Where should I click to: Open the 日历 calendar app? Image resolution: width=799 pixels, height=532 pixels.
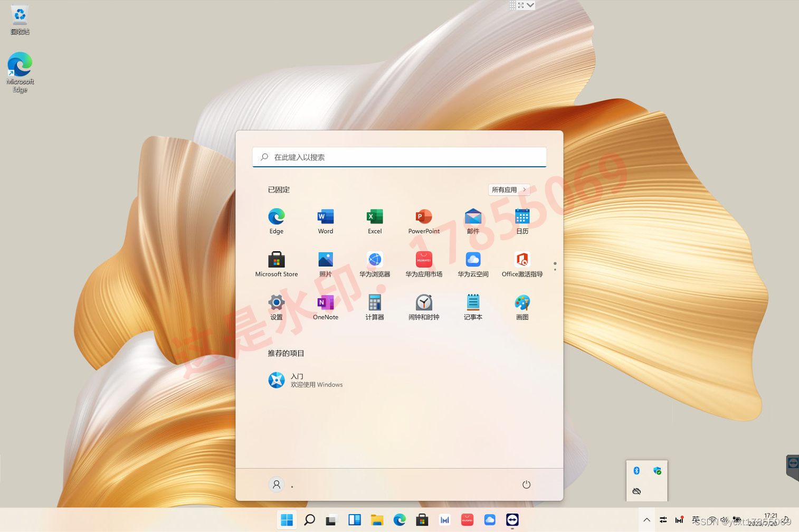[x=522, y=221]
